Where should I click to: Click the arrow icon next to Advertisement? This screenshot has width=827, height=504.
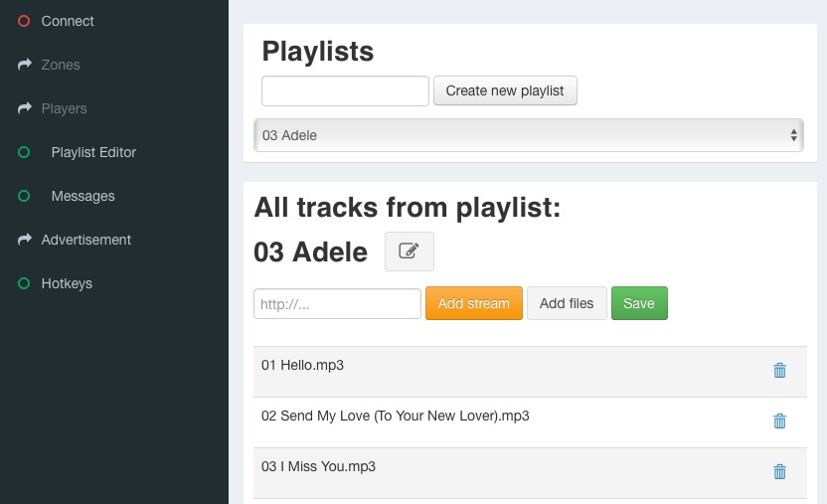click(x=25, y=240)
